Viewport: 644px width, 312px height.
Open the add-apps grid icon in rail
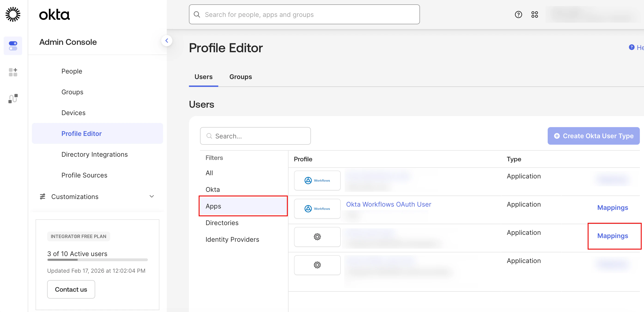pos(13,72)
